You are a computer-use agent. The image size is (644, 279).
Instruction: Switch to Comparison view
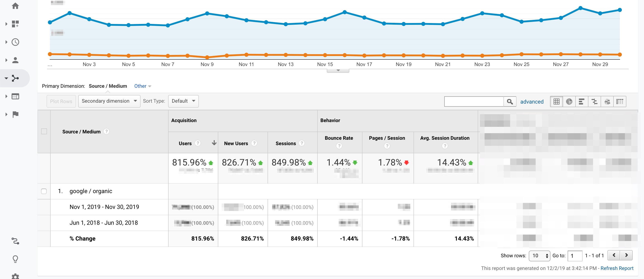click(x=595, y=102)
